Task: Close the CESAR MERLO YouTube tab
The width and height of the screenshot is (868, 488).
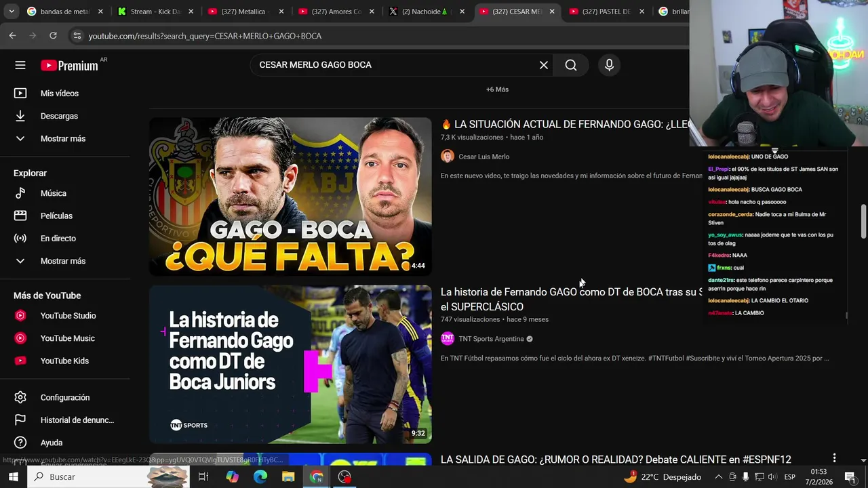Action: (x=552, y=12)
